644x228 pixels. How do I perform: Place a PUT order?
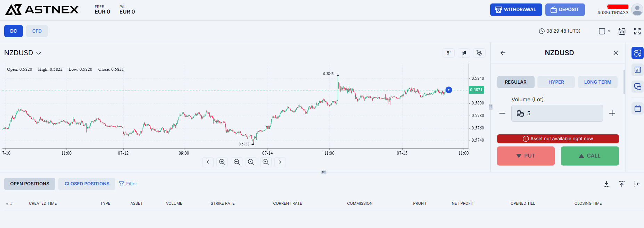(x=526, y=156)
